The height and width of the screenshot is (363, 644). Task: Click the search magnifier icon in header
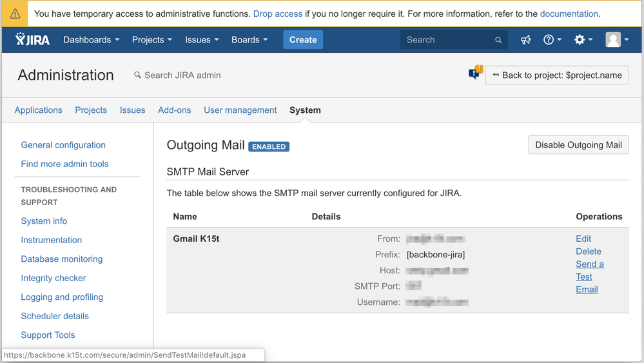[x=498, y=40]
